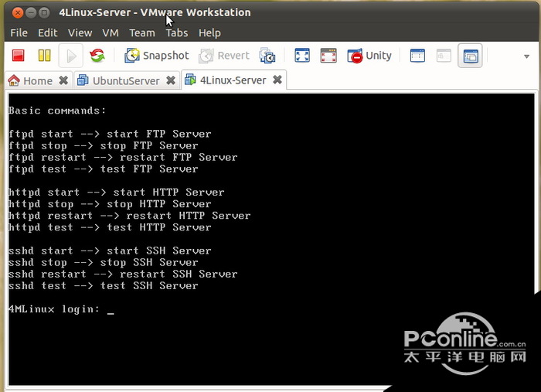Close the UbuntuServer tab
This screenshot has width=541, height=392.
click(171, 80)
